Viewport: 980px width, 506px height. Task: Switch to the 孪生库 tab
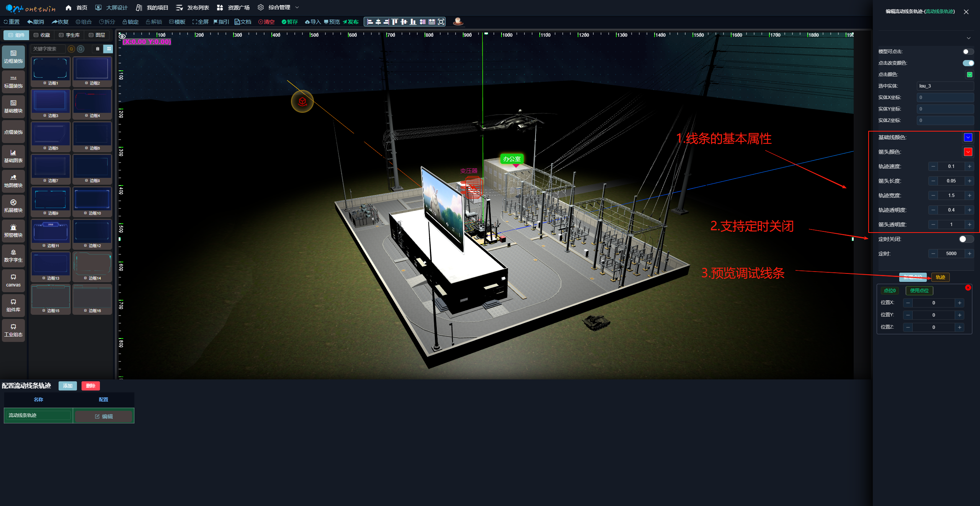69,35
